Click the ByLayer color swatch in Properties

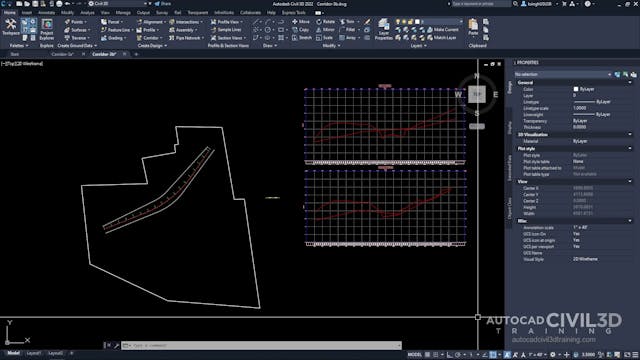(576, 89)
